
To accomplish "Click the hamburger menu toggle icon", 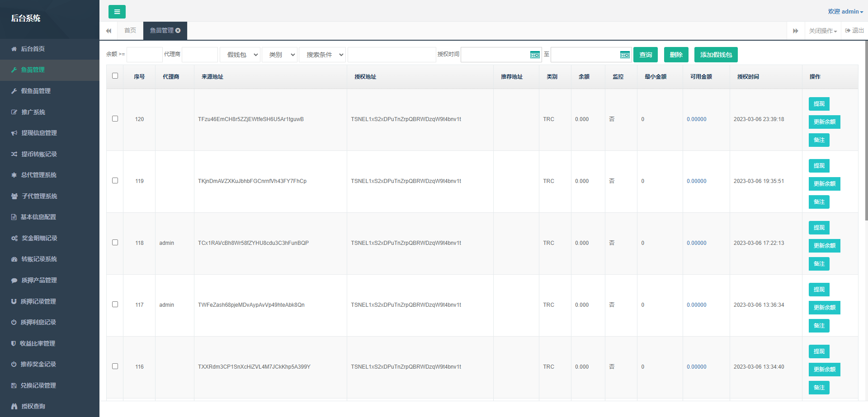I will (x=117, y=12).
